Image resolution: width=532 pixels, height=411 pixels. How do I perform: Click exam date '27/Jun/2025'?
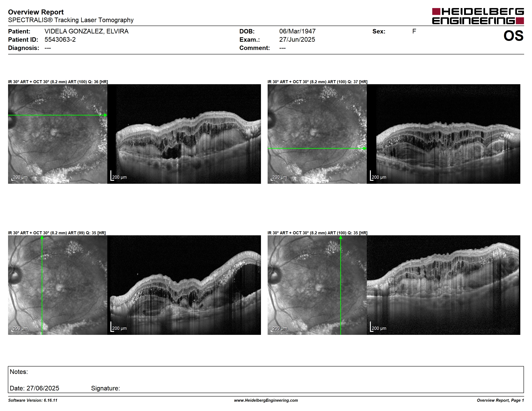click(297, 39)
